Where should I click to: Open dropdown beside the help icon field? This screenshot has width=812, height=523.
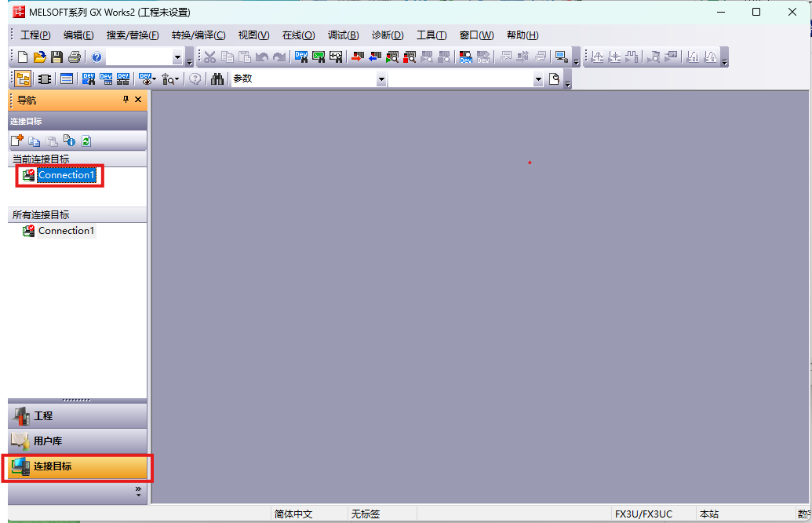coord(177,57)
